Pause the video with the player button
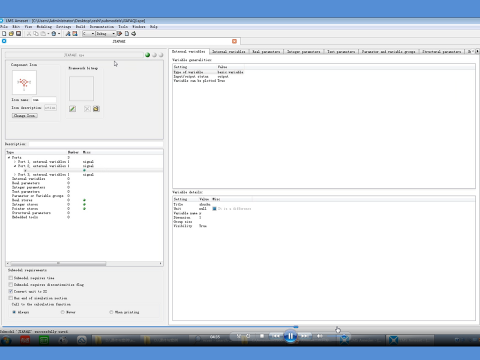The height and width of the screenshot is (360, 480). (290, 336)
